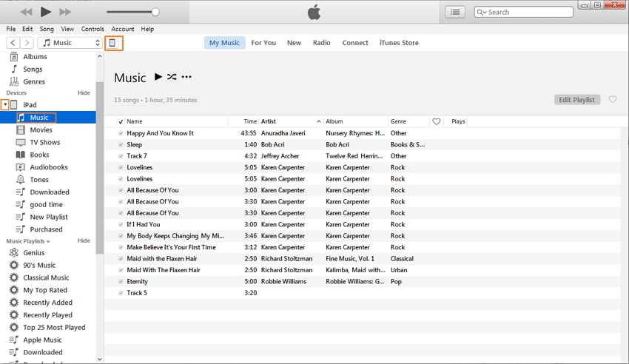This screenshot has width=629, height=364.
Task: Switch to the Radio tab
Action: click(x=322, y=42)
